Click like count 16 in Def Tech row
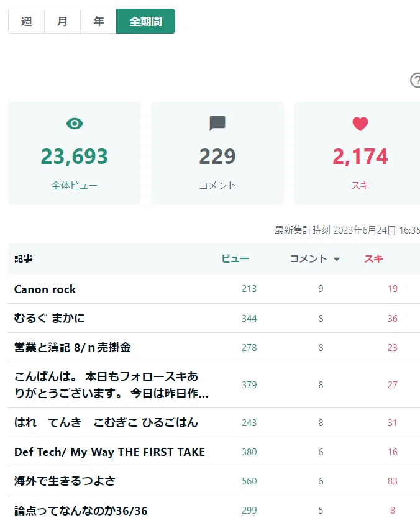This screenshot has width=420, height=523. coord(393,452)
